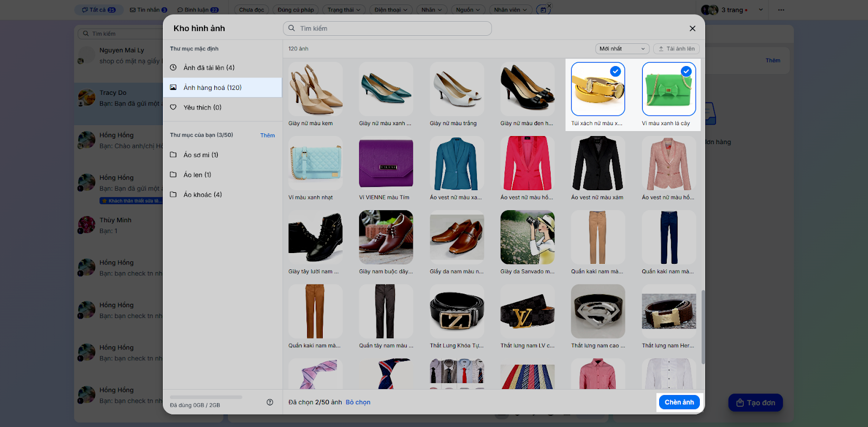Screen dimensions: 868x427
Task: Switch to Tất cả tab in background
Action: [99, 10]
